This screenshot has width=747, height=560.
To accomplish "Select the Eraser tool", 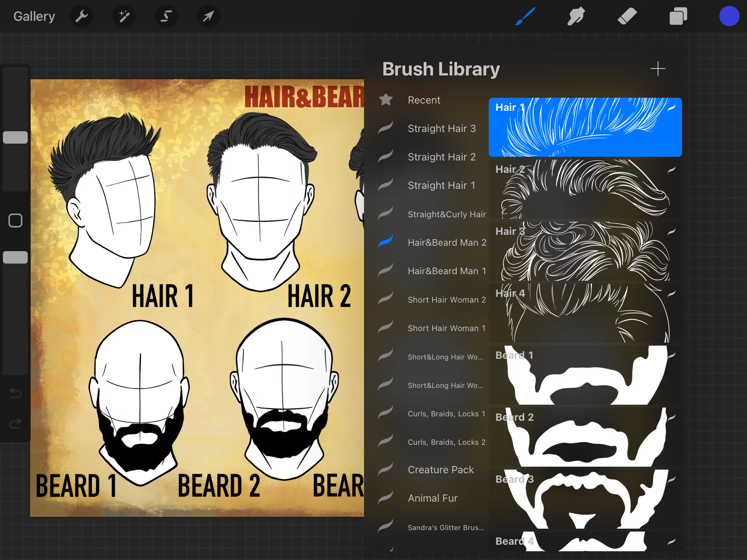I will pyautogui.click(x=627, y=16).
